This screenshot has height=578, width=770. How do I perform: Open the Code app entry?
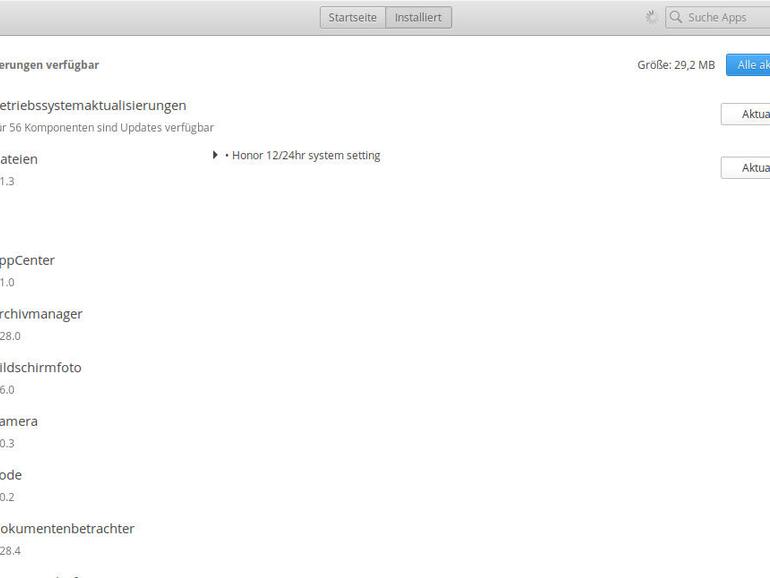[x=11, y=475]
